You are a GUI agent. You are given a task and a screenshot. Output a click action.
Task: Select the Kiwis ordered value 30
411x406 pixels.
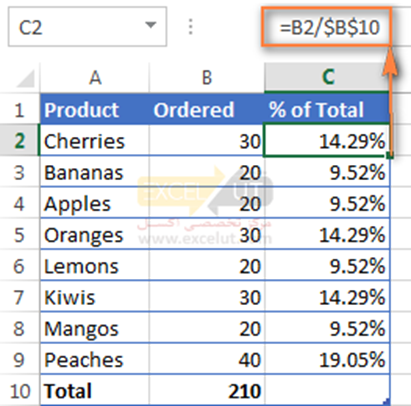[x=207, y=297]
